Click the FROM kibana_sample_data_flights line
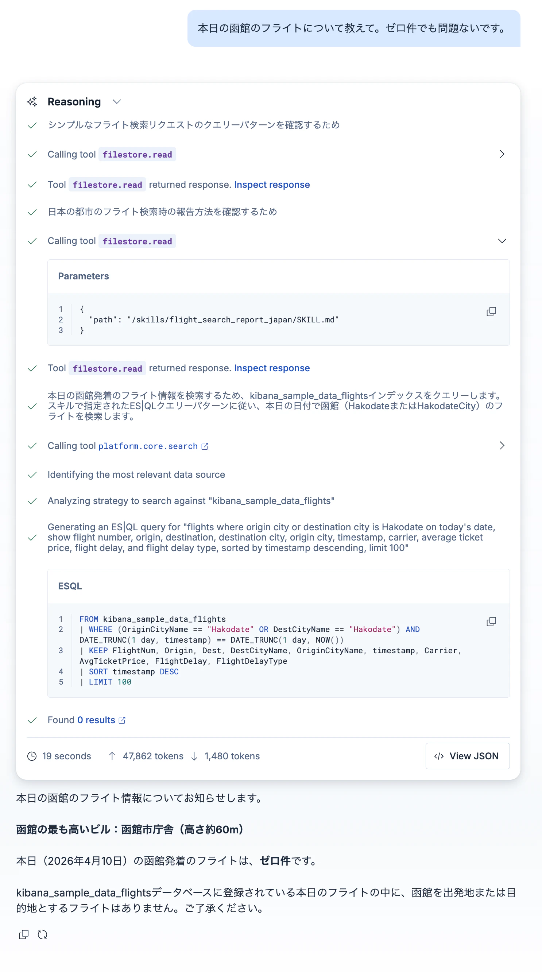 [x=152, y=619]
